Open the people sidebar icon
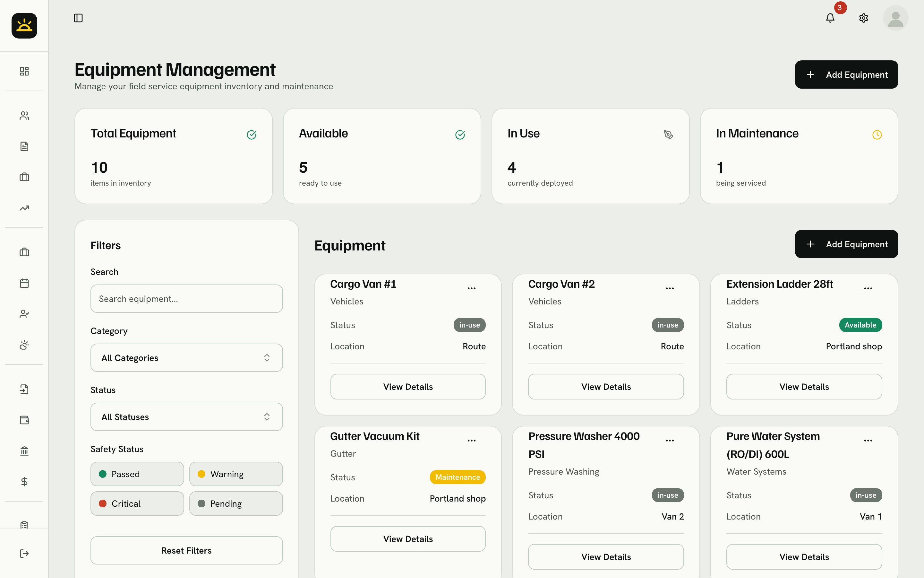This screenshot has width=924, height=578. coord(24,116)
